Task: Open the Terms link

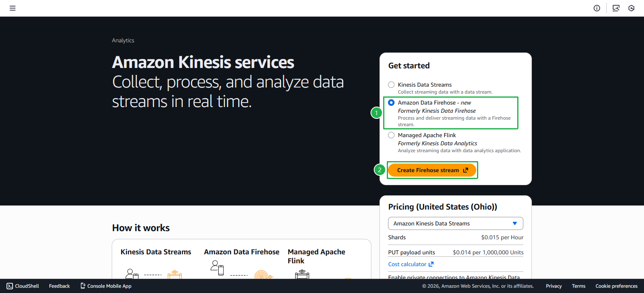Action: [x=579, y=286]
